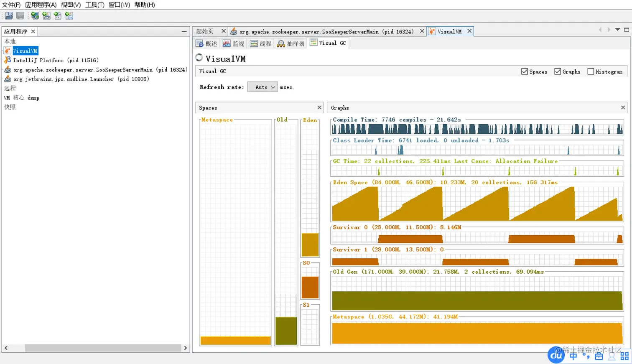
Task: Click the grayed Save Snapshot toolbar icon
Action: tap(20, 15)
